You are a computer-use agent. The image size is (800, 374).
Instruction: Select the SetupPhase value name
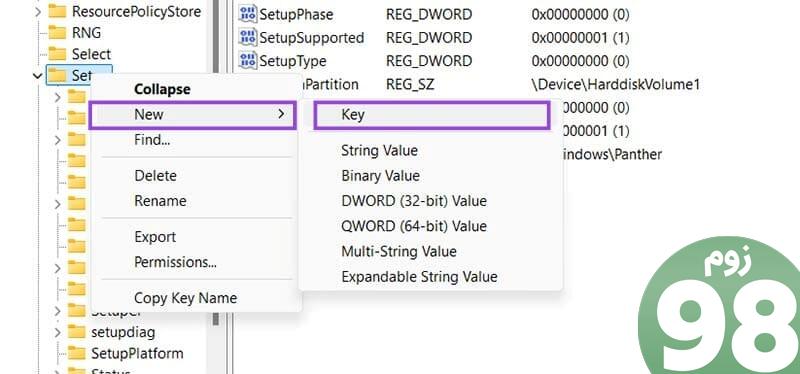click(x=296, y=14)
